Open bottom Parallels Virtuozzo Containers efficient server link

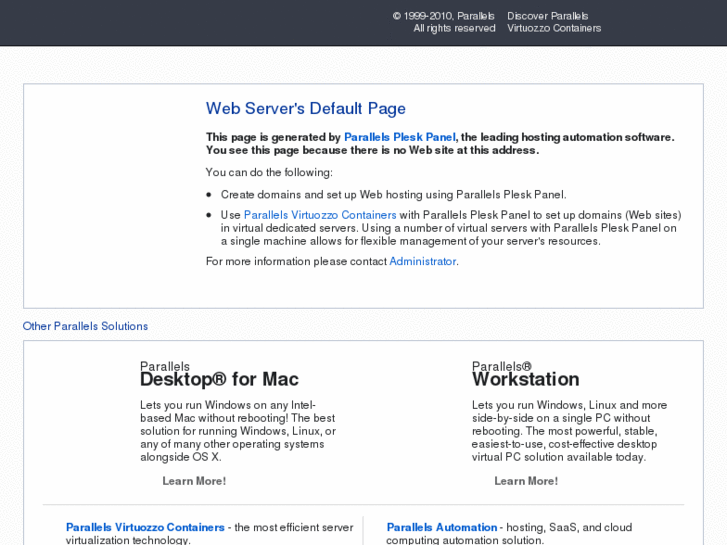tap(145, 527)
